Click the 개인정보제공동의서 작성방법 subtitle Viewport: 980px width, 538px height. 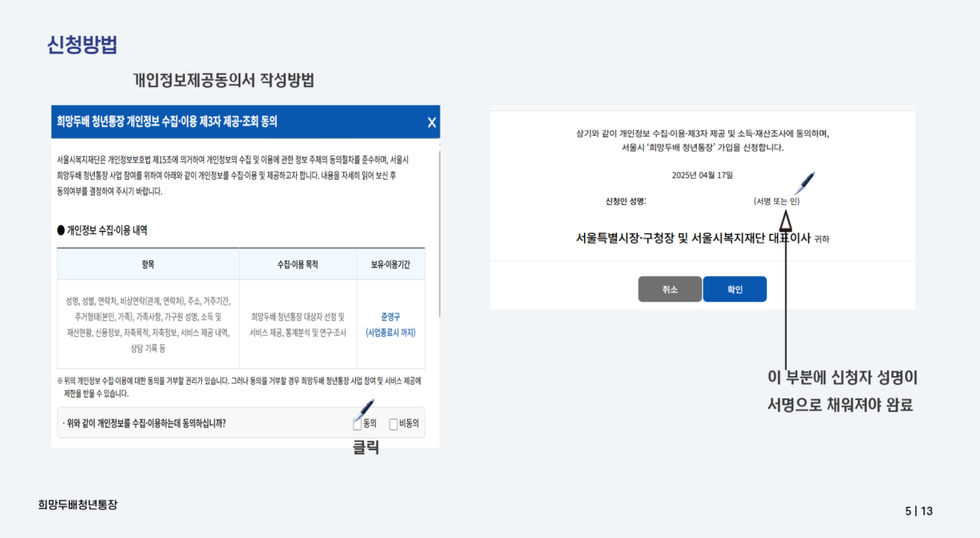tap(223, 81)
